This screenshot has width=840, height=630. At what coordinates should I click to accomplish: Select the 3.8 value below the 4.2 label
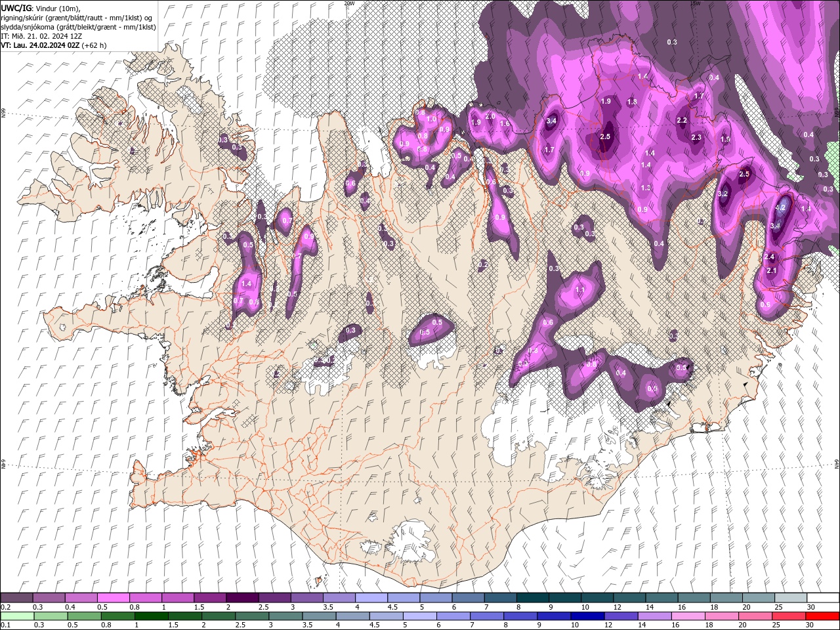pos(774,226)
